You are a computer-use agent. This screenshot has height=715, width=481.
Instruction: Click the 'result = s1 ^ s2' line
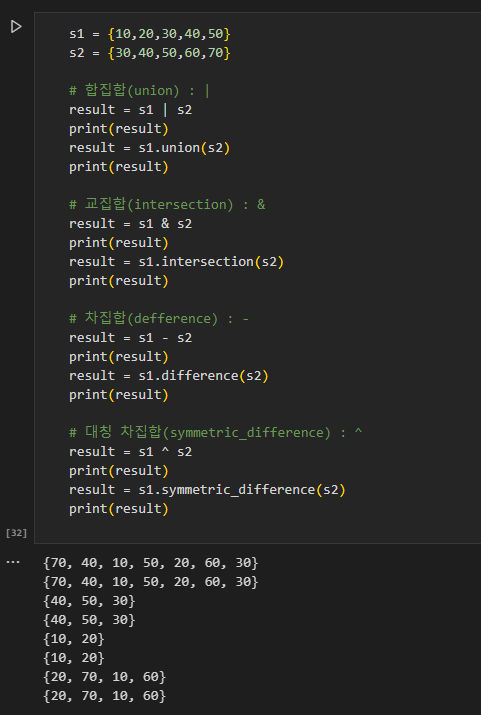[x=130, y=452]
